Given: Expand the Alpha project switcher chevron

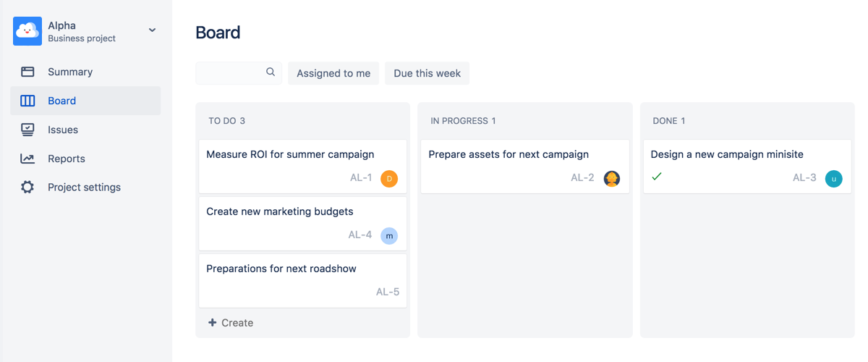Looking at the screenshot, I should [x=152, y=30].
